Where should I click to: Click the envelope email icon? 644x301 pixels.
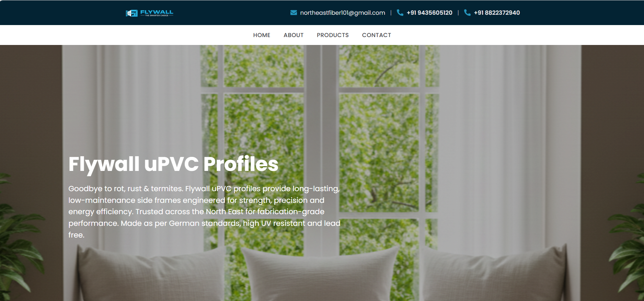pyautogui.click(x=294, y=13)
